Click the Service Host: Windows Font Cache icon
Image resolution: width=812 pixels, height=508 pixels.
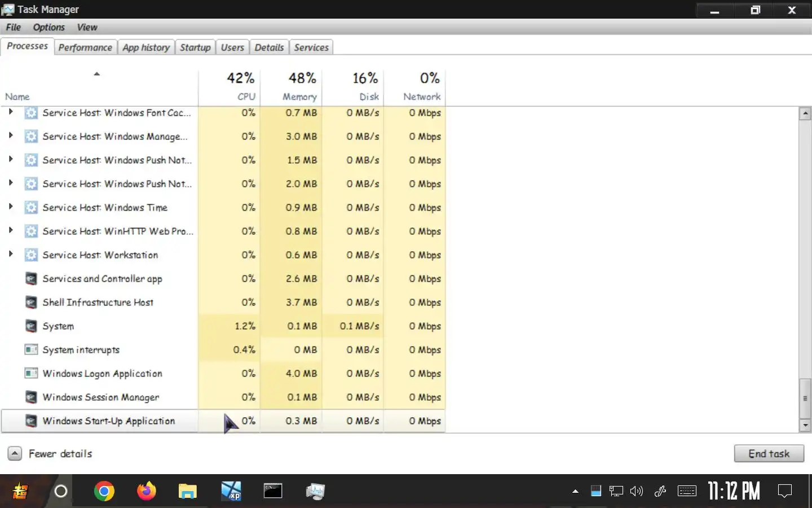click(32, 113)
